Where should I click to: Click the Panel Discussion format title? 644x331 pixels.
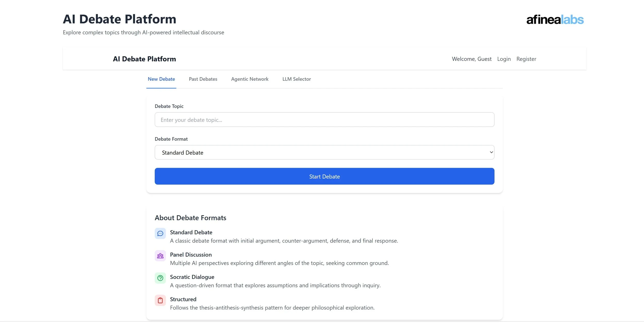click(191, 255)
